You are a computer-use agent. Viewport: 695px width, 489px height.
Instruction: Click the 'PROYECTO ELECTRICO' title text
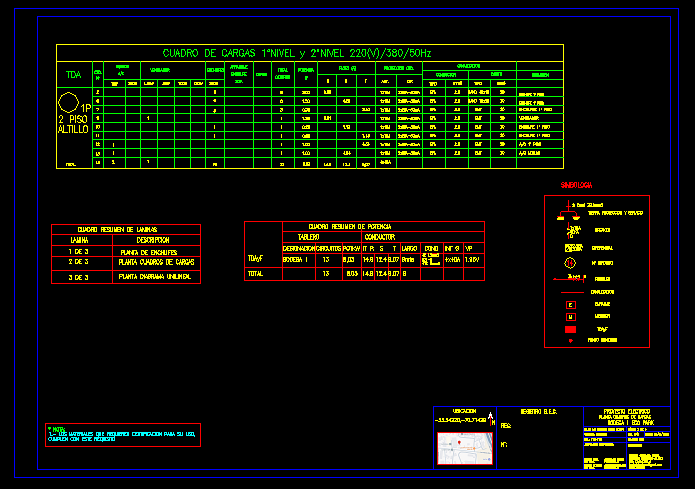point(627,412)
